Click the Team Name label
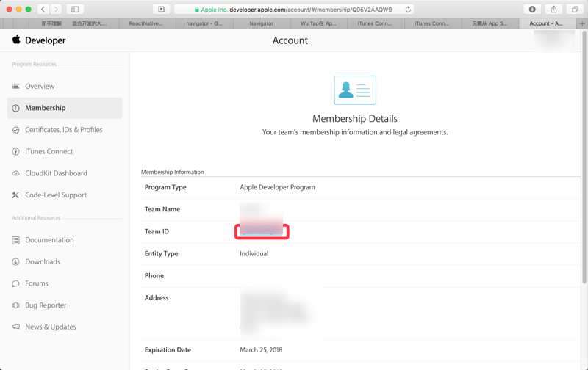This screenshot has height=370, width=588. [x=162, y=209]
